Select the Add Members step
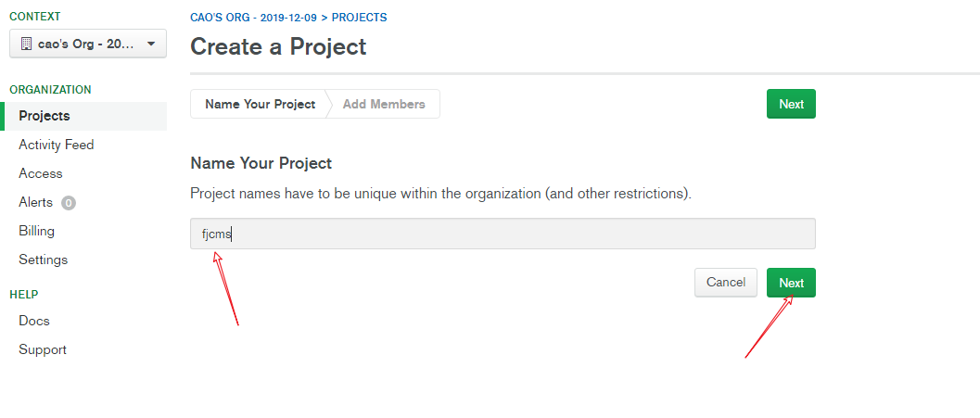This screenshot has height=418, width=980. pyautogui.click(x=385, y=105)
